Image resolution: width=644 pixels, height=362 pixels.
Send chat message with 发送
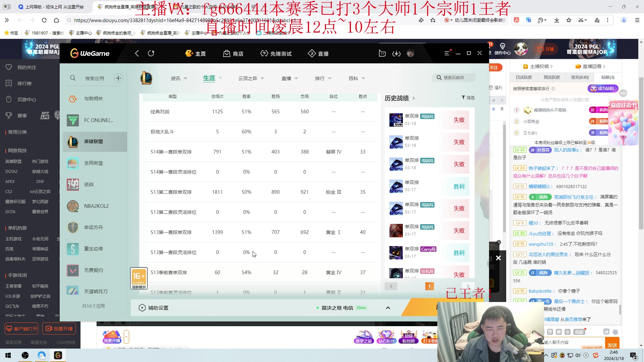click(612, 345)
